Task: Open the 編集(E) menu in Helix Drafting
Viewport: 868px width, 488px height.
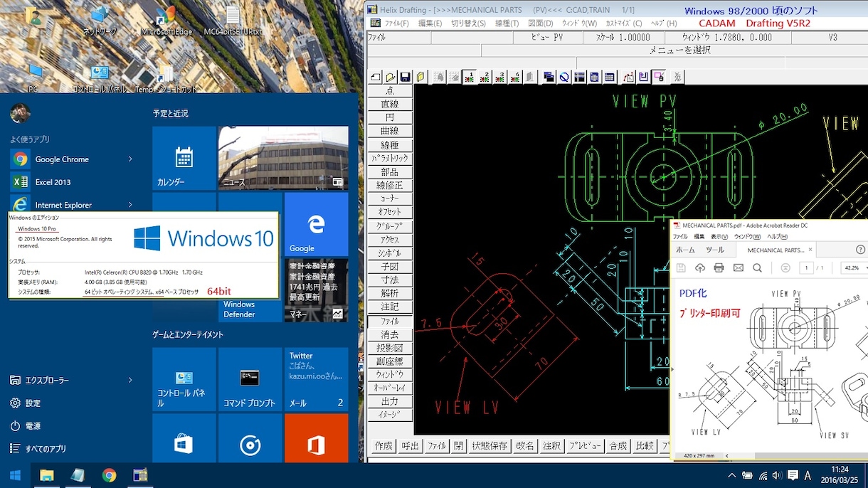Action: tap(430, 23)
